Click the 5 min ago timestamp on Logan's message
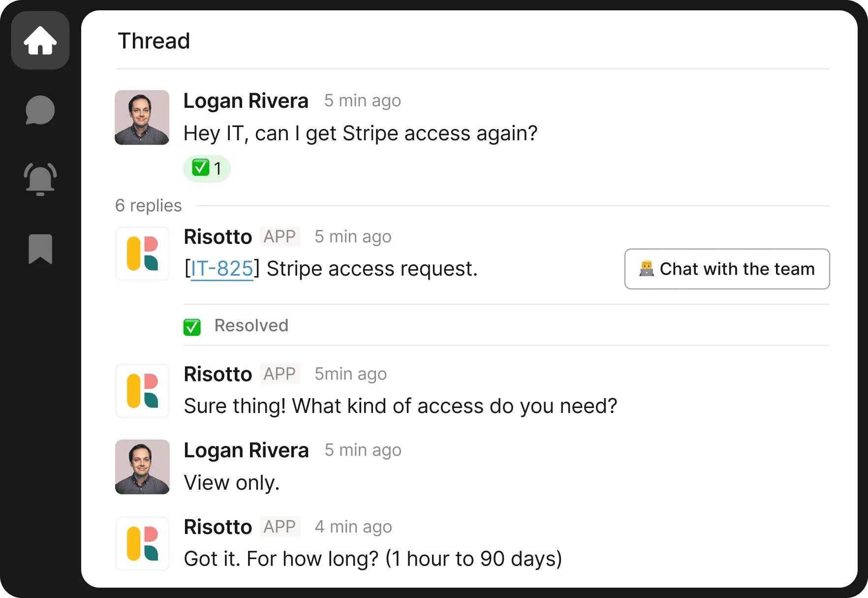The image size is (868, 598). tap(362, 100)
